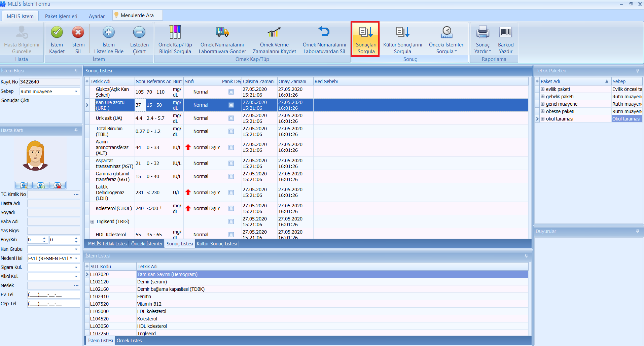644x346 pixels.
Task: Open MELİS Tetkik Listesi tab
Action: click(108, 244)
